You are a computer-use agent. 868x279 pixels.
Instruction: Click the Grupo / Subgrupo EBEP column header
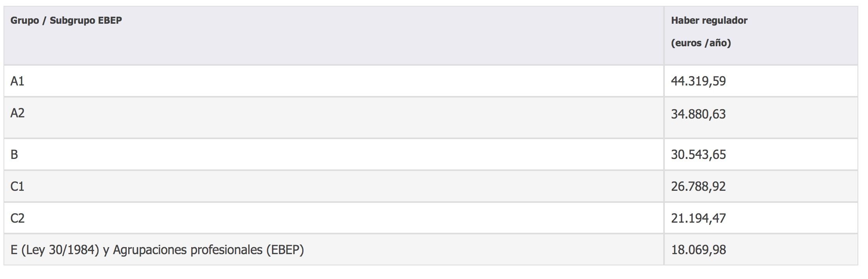coord(66,21)
